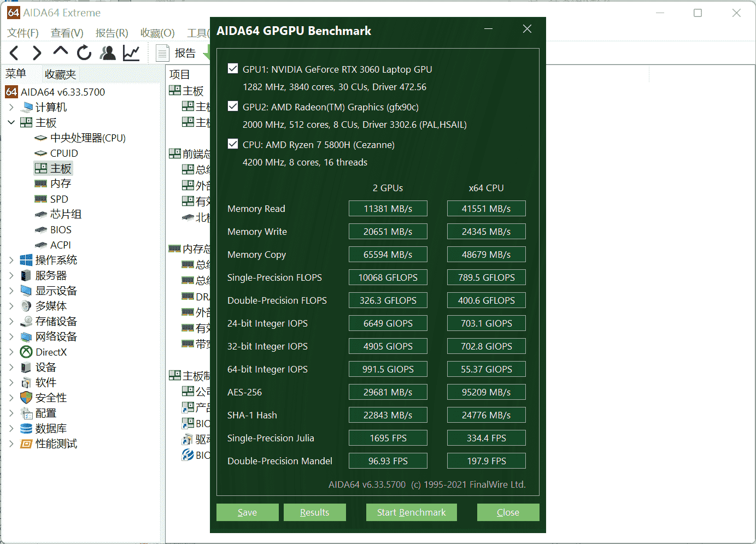Expand the 存储设备 tree node
This screenshot has height=544, width=756.
[x=11, y=321]
